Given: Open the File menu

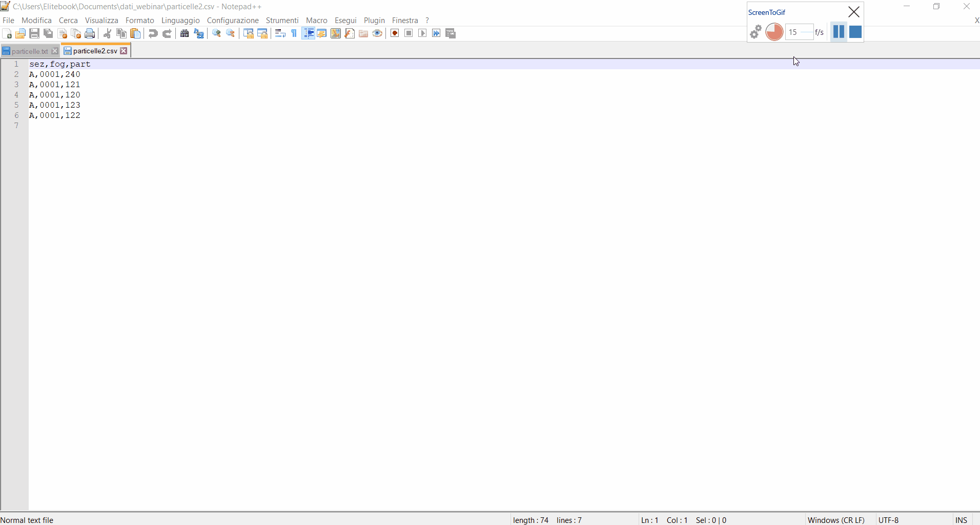Looking at the screenshot, I should [x=8, y=21].
